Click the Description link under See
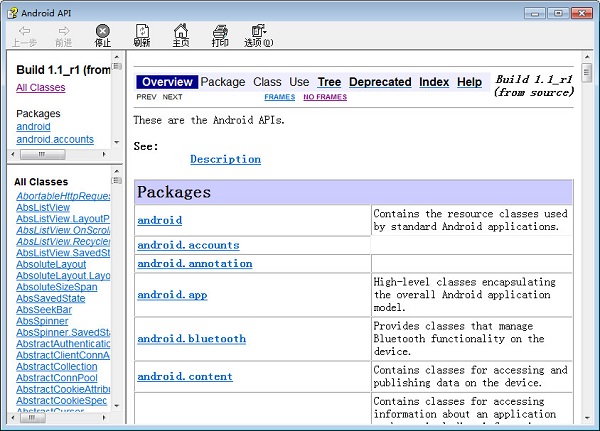600x431 pixels. coord(225,159)
